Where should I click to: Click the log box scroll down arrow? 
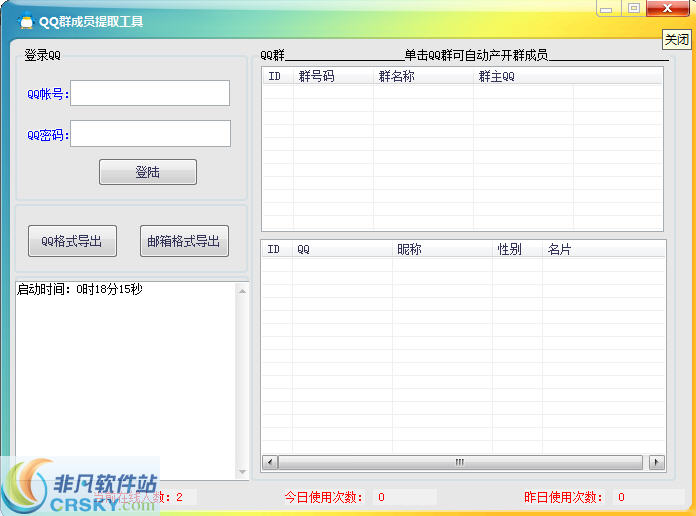[242, 472]
